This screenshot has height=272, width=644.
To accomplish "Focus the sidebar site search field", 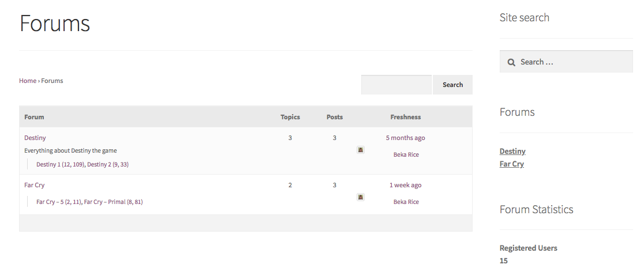I will point(566,62).
